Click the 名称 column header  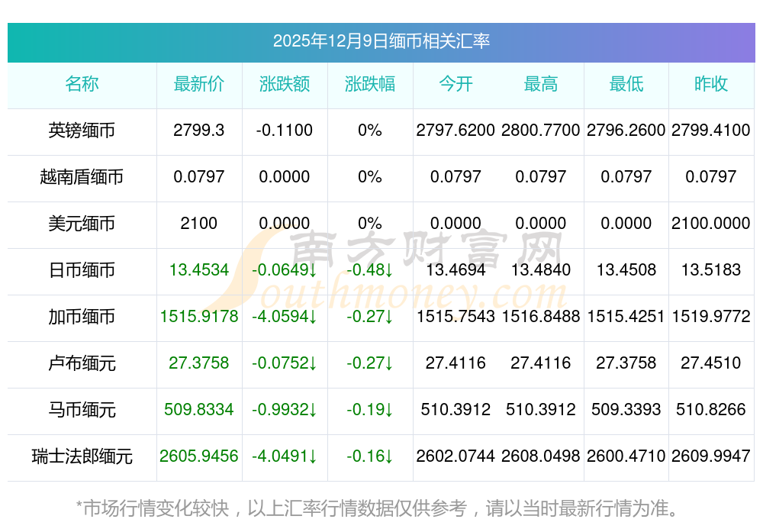pyautogui.click(x=82, y=85)
